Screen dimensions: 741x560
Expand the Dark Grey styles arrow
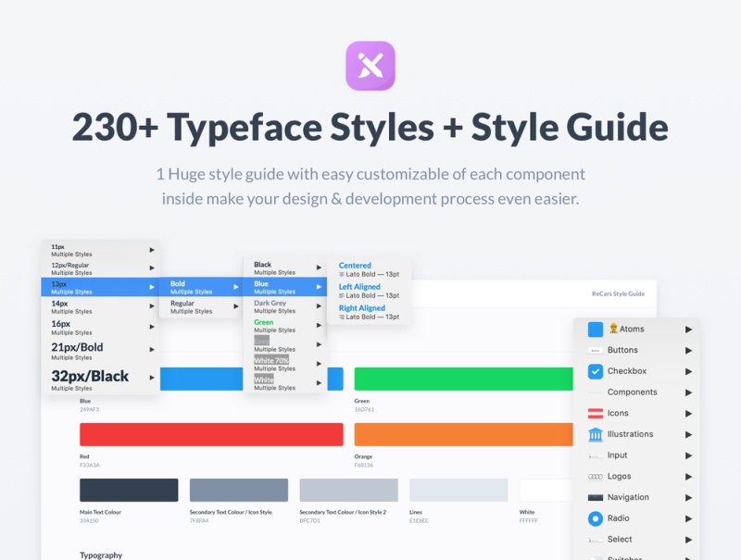[319, 306]
